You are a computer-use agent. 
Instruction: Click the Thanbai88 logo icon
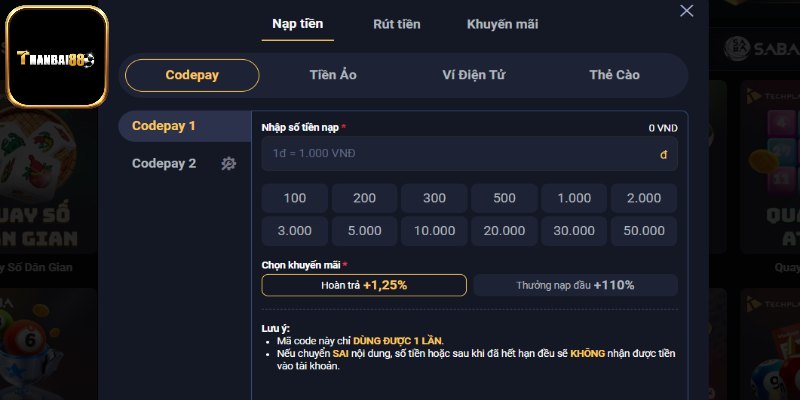click(57, 57)
